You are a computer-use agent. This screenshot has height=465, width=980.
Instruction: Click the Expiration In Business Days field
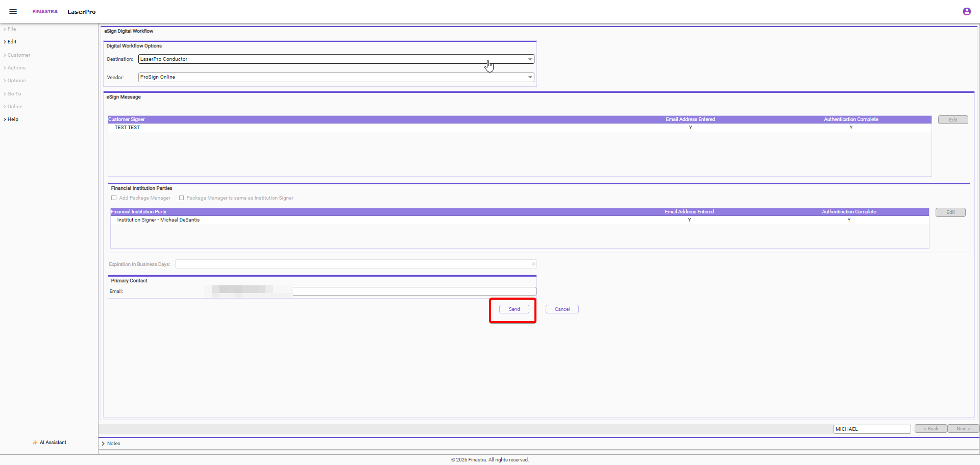[x=355, y=264]
